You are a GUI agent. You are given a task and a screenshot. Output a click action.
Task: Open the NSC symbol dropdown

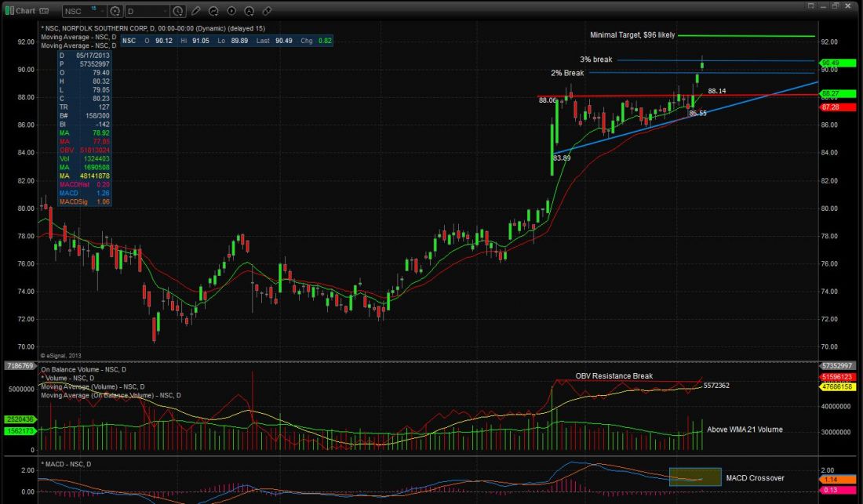(83, 11)
